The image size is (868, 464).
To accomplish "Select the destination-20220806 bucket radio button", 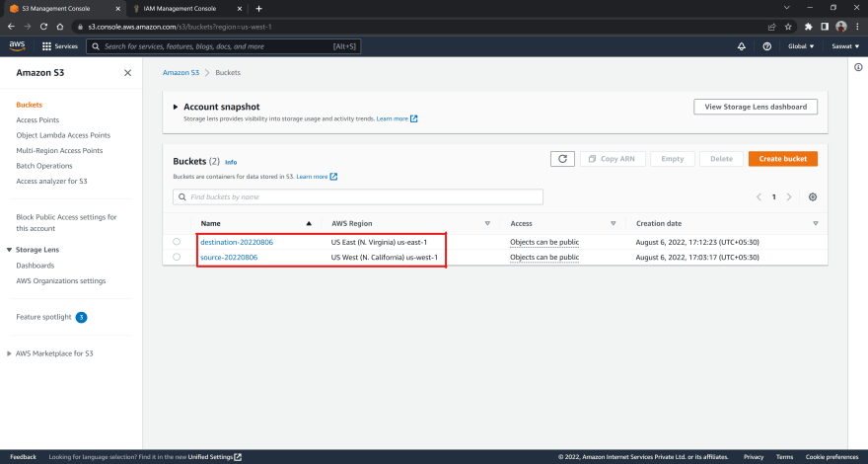I will point(177,242).
